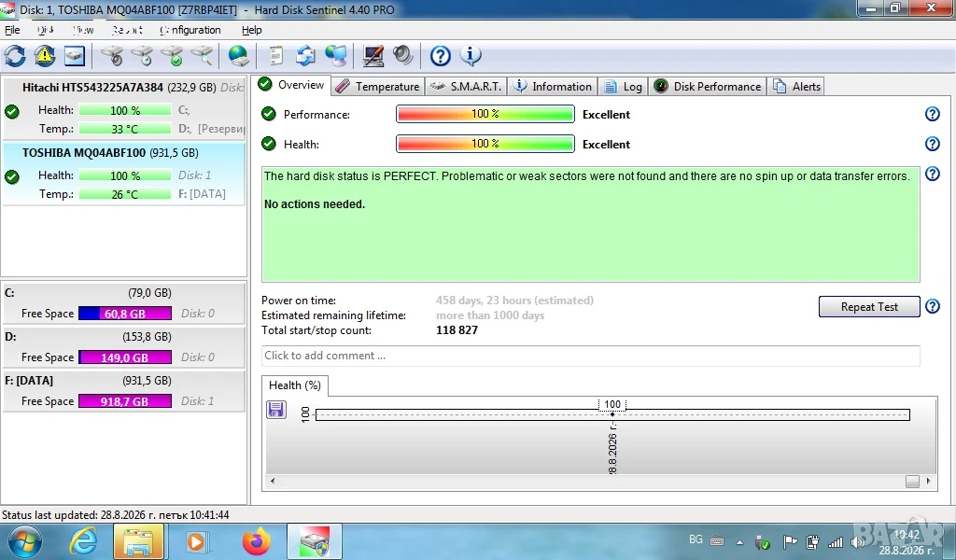Switch to the Information tab
The image size is (956, 560).
[x=552, y=87]
